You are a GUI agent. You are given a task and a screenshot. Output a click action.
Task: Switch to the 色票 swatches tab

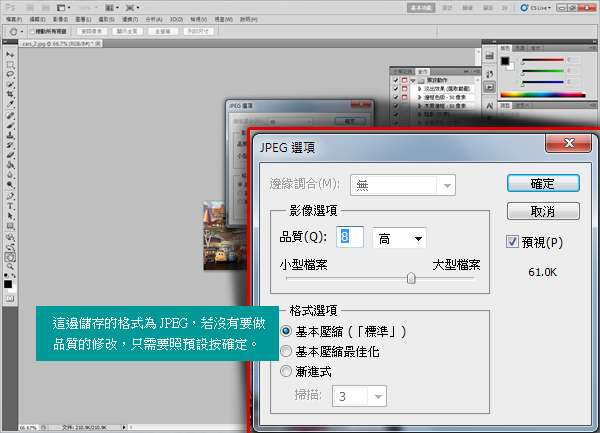520,48
